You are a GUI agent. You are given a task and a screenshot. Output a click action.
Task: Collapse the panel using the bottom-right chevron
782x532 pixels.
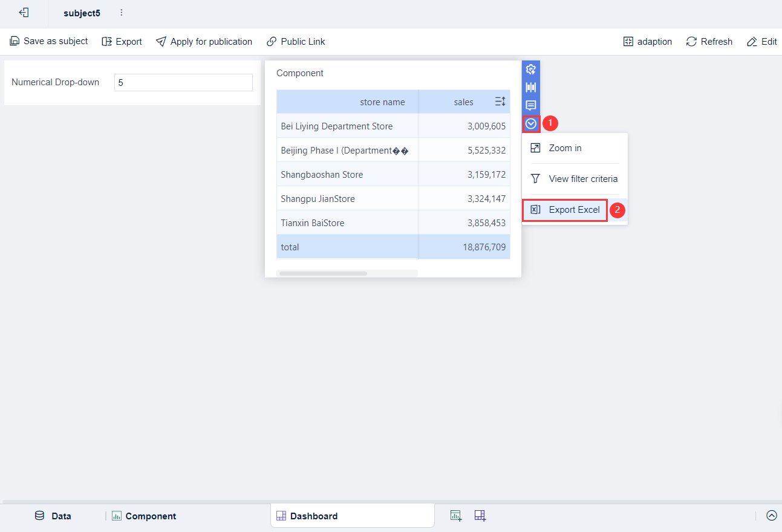pos(772,515)
